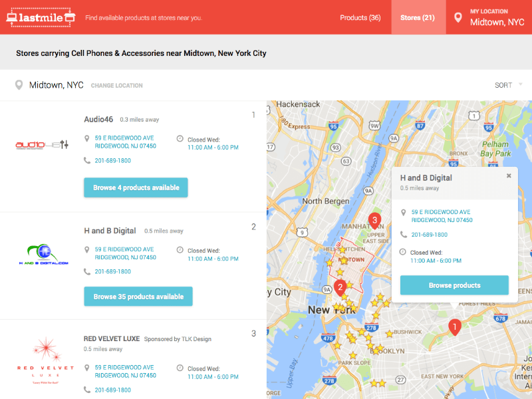Click the clock icon in map popup
This screenshot has height=399, width=532.
click(x=403, y=252)
